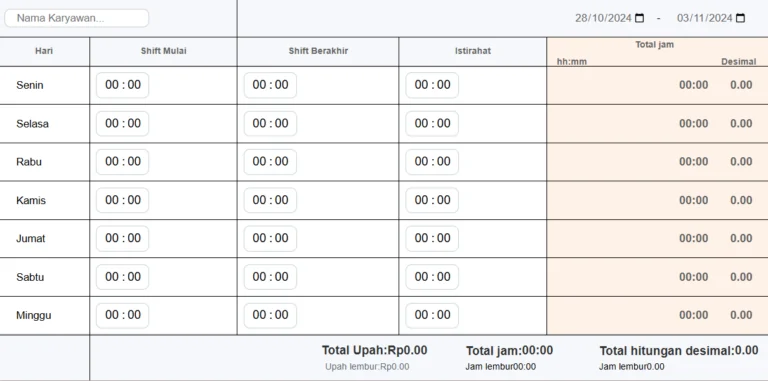Click Senin total hours 00:00 value
The image size is (768, 381).
[x=694, y=85]
